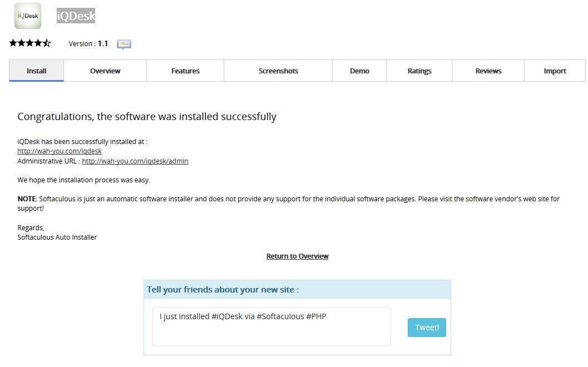Open the Demo tab

359,71
